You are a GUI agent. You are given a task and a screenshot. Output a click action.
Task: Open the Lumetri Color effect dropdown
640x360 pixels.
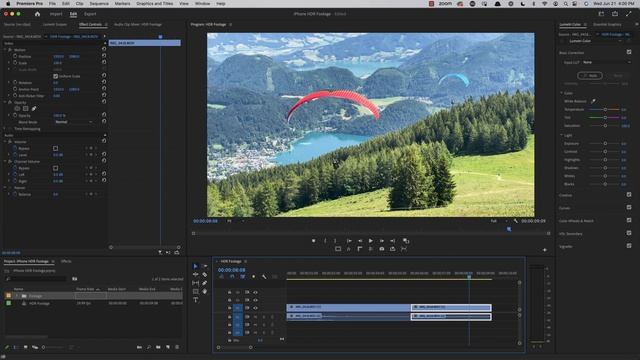click(x=596, y=41)
